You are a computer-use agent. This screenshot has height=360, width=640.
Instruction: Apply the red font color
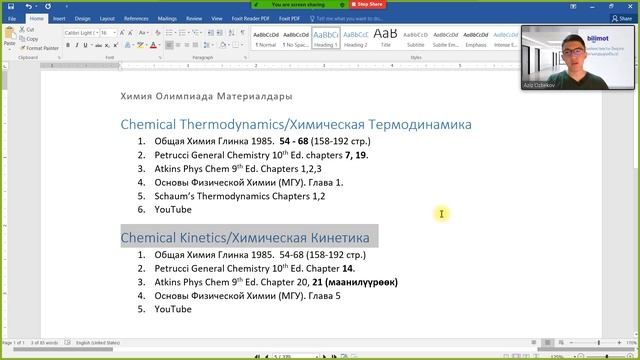153,45
